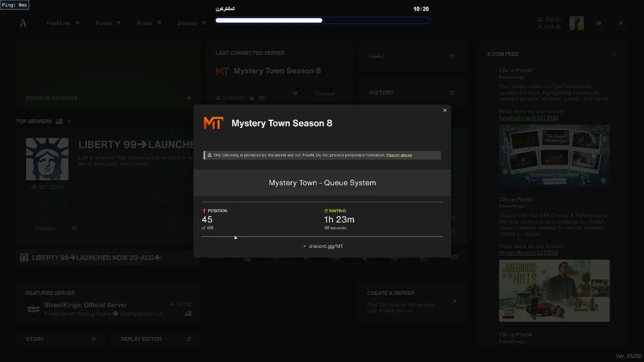Click the flag icon on the StreetKings row
The width and height of the screenshot is (644, 362).
click(x=188, y=313)
